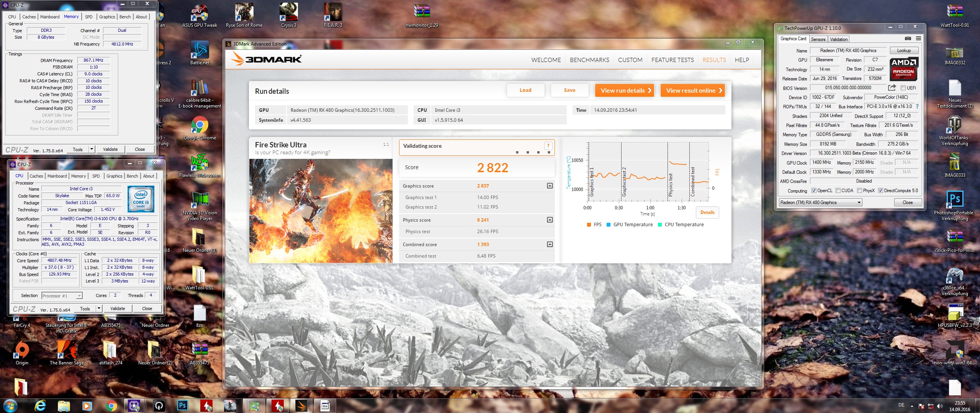This screenshot has height=413, width=980.
Task: Open Internet Explorer from the taskbar
Action: (40, 406)
